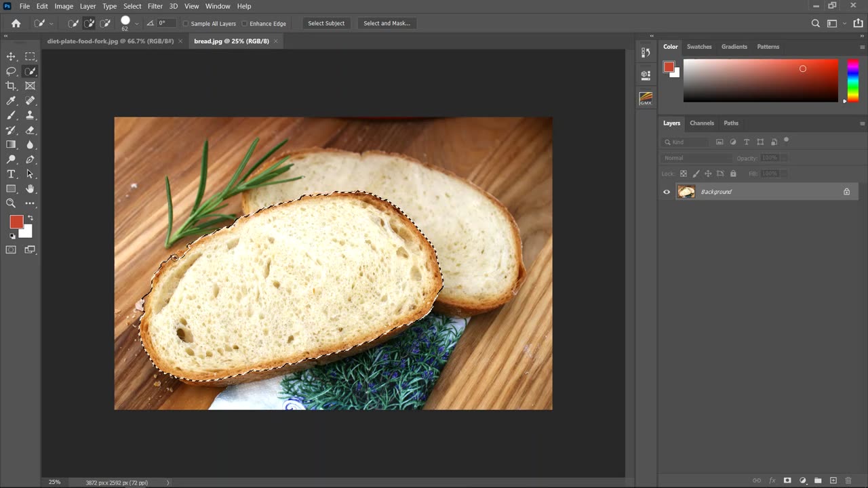Enable Sample All Layers checkbox
The width and height of the screenshot is (868, 488).
coord(186,24)
